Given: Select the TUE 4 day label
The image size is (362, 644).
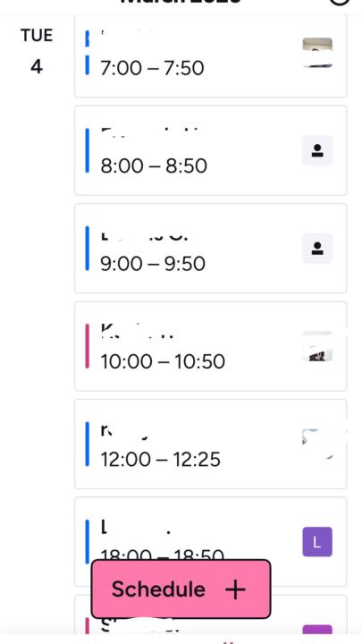Looking at the screenshot, I should click(37, 51).
